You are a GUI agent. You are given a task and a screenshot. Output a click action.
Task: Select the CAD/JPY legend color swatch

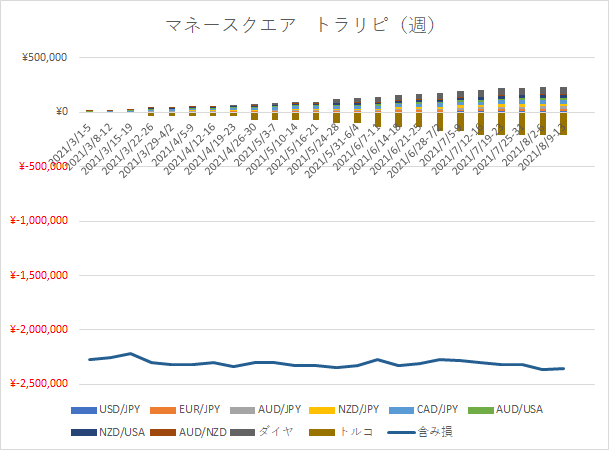(401, 410)
